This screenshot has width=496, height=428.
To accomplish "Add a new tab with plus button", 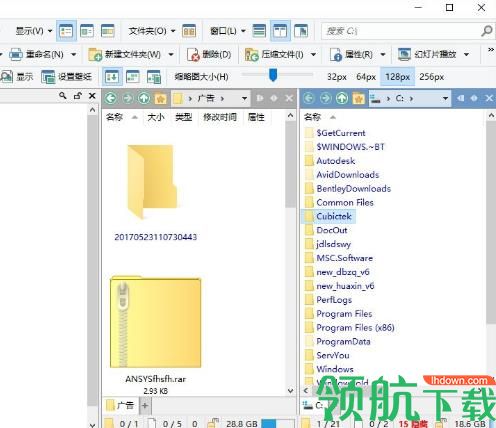I will pos(145,405).
